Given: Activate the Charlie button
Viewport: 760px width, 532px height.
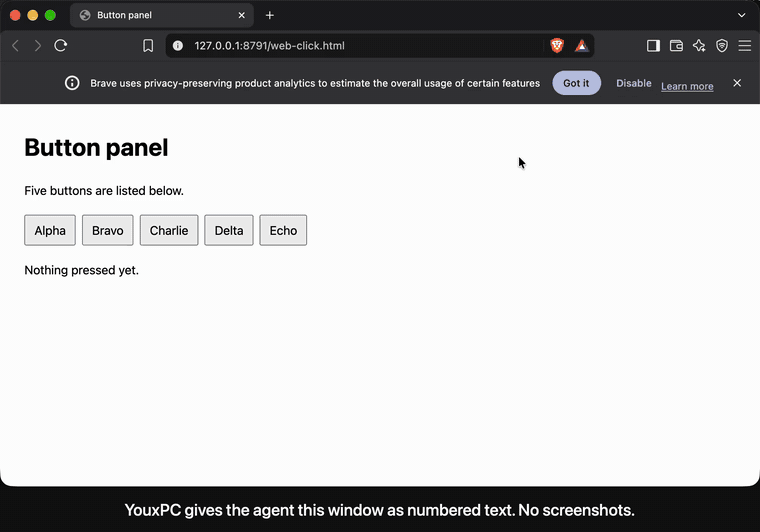Looking at the screenshot, I should click(x=169, y=230).
